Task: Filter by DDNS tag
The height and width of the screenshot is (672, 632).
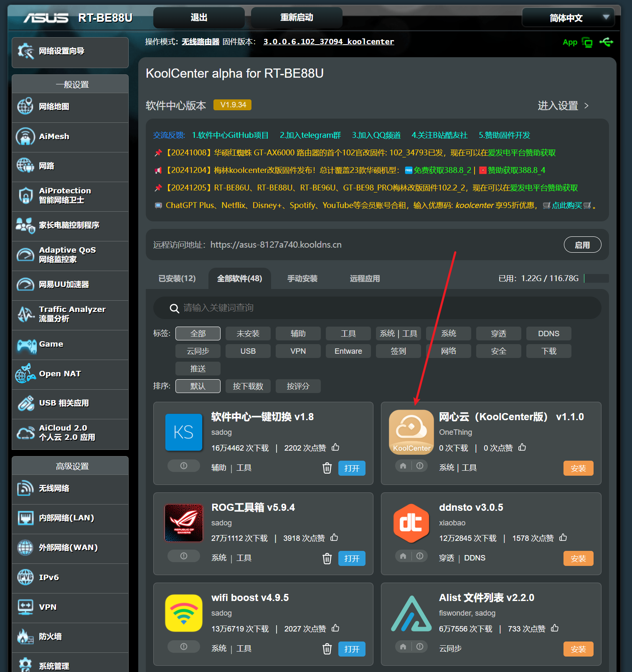Action: tap(549, 334)
